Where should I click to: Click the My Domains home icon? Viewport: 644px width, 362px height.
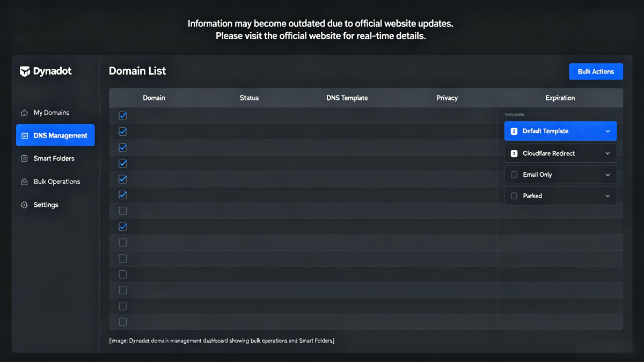tap(24, 113)
